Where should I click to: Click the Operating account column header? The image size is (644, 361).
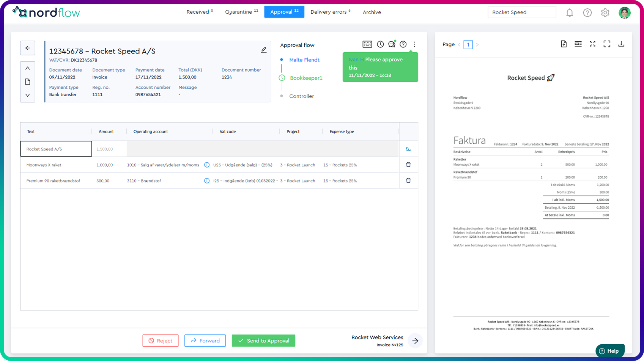(x=151, y=132)
